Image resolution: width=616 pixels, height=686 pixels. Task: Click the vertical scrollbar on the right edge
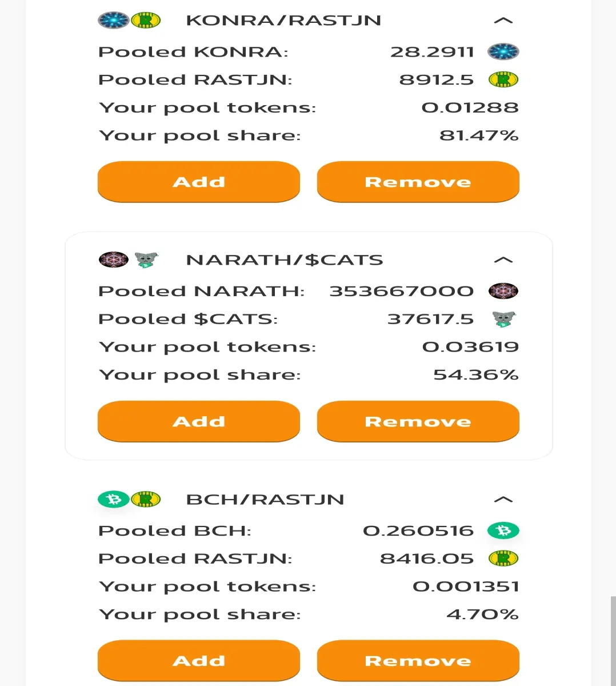click(x=613, y=641)
